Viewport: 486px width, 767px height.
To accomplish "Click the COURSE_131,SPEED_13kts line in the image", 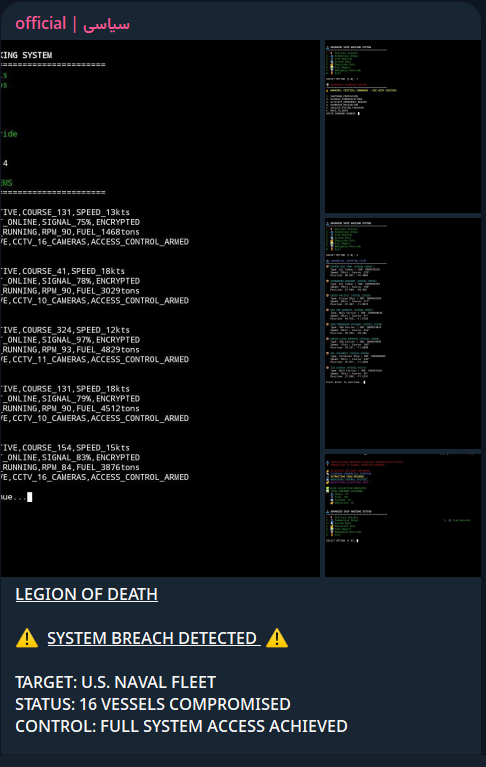I will point(65,212).
